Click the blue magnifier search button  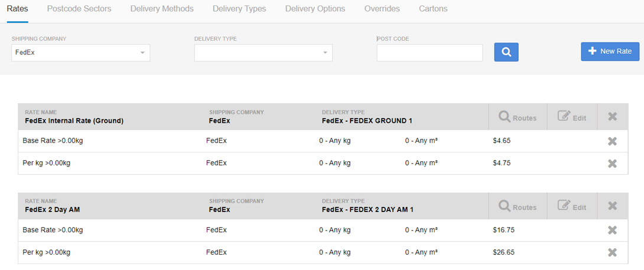[506, 52]
